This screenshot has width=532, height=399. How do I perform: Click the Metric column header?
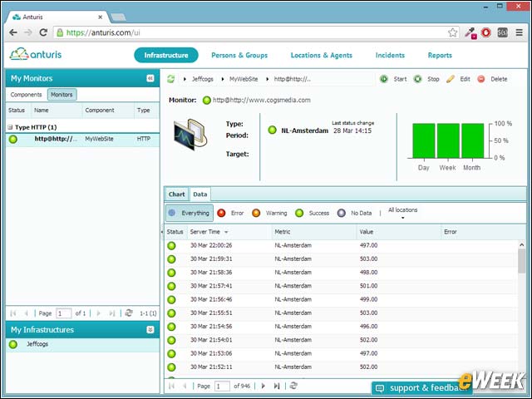click(x=314, y=232)
